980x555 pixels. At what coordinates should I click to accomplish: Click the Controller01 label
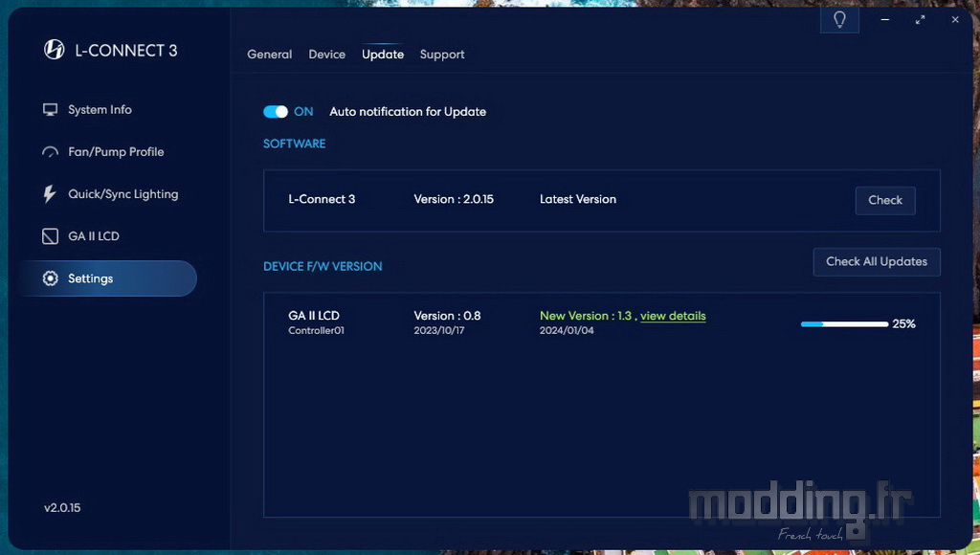[316, 331]
